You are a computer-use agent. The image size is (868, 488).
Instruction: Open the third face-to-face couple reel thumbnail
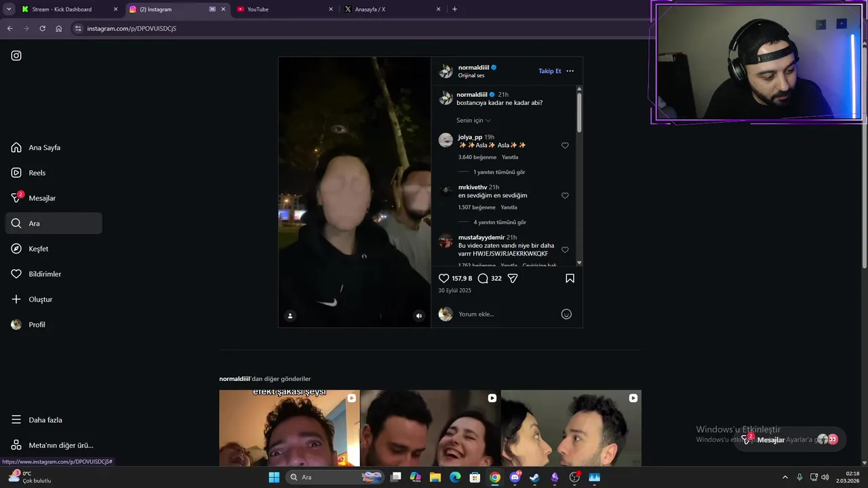[571, 428]
